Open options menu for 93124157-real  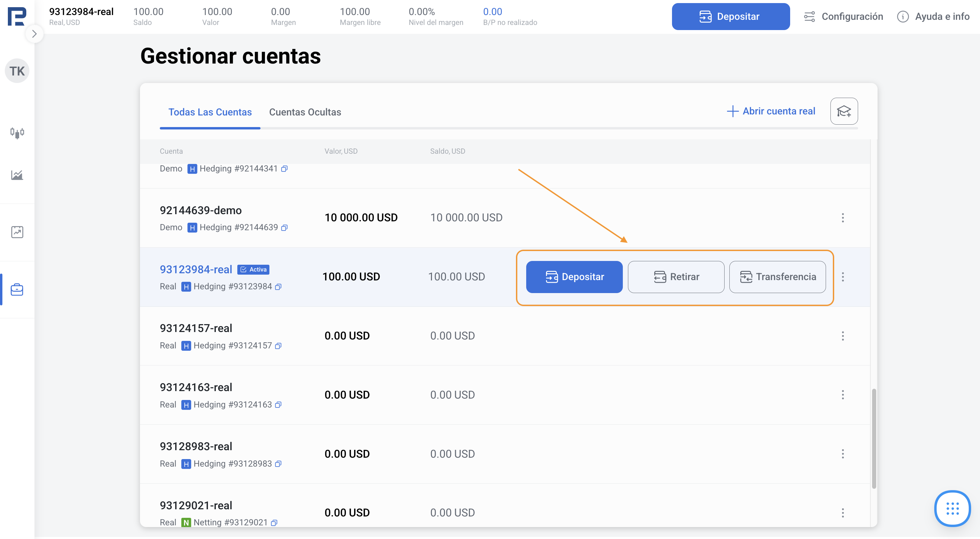843,336
